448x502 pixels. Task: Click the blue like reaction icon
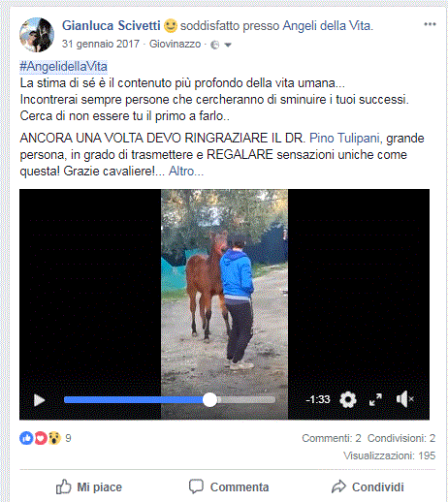click(26, 438)
